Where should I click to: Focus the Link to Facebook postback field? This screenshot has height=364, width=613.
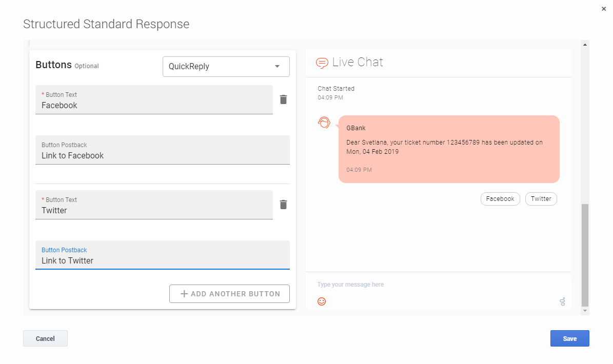(162, 155)
